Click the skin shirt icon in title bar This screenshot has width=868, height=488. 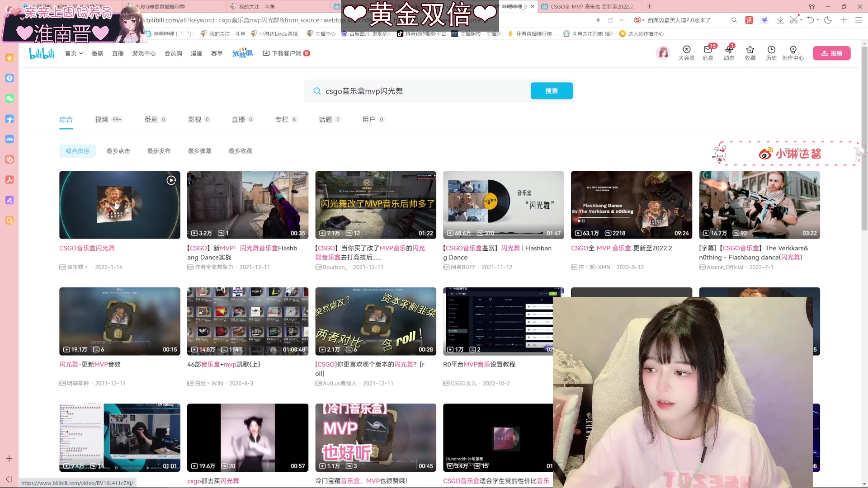(812, 6)
